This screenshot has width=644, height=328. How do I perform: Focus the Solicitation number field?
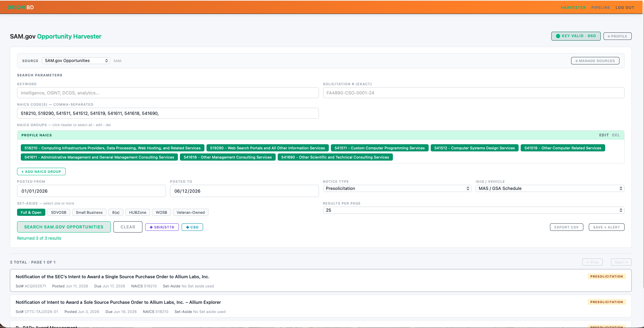click(474, 93)
